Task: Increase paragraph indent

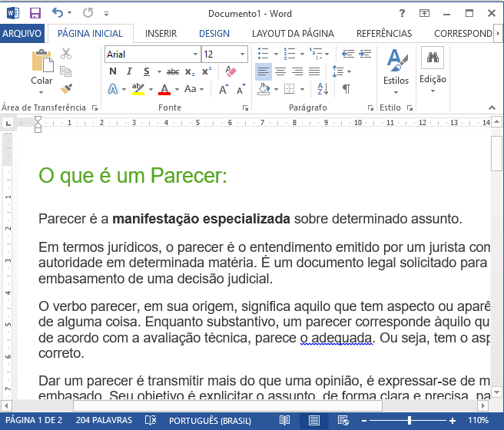Action: [x=365, y=54]
